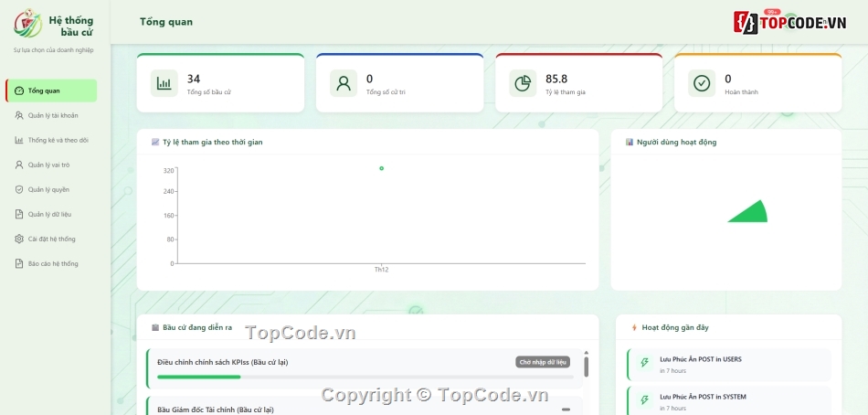Go to Thống kê và theo dõi
This screenshot has height=415, width=868.
tap(51, 140)
